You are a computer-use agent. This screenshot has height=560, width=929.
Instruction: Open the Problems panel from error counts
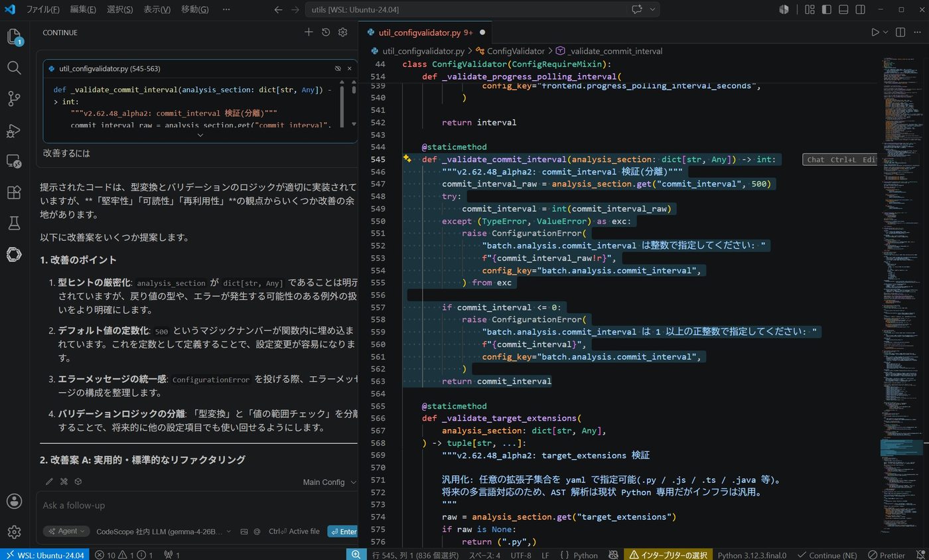(124, 555)
